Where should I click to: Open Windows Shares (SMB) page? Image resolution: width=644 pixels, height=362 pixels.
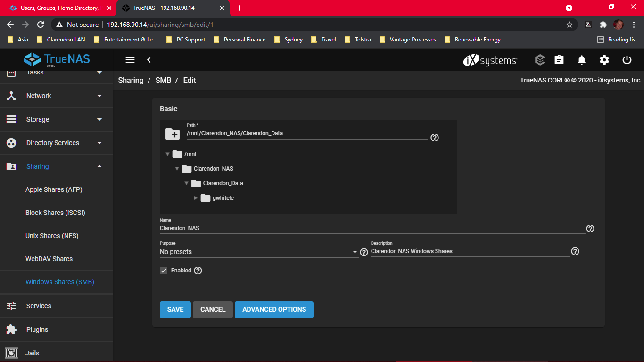[57, 282]
